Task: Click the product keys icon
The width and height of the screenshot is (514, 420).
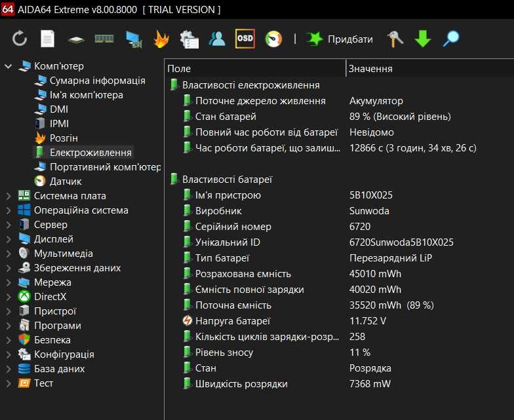Action: pos(395,39)
